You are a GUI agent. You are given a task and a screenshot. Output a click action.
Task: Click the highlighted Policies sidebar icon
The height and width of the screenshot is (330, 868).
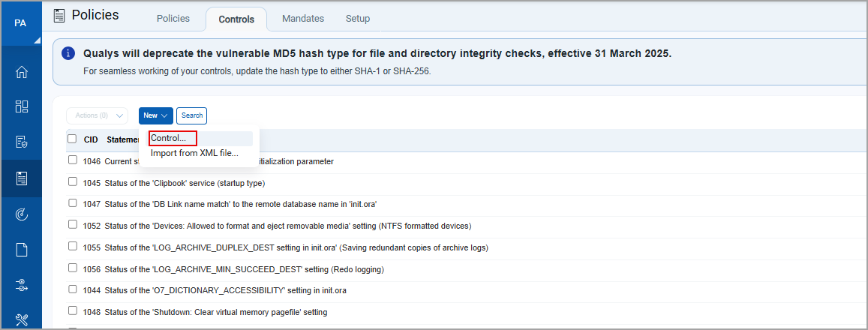[x=21, y=178]
